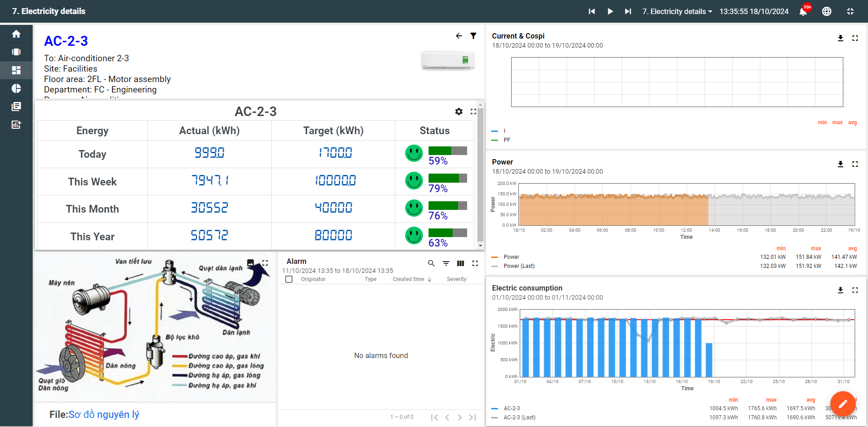Click the Today progress bar at 59%

(448, 150)
